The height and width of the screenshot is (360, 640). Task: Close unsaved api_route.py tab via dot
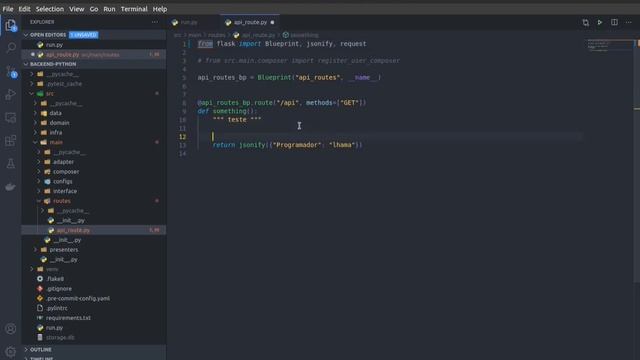[272, 22]
